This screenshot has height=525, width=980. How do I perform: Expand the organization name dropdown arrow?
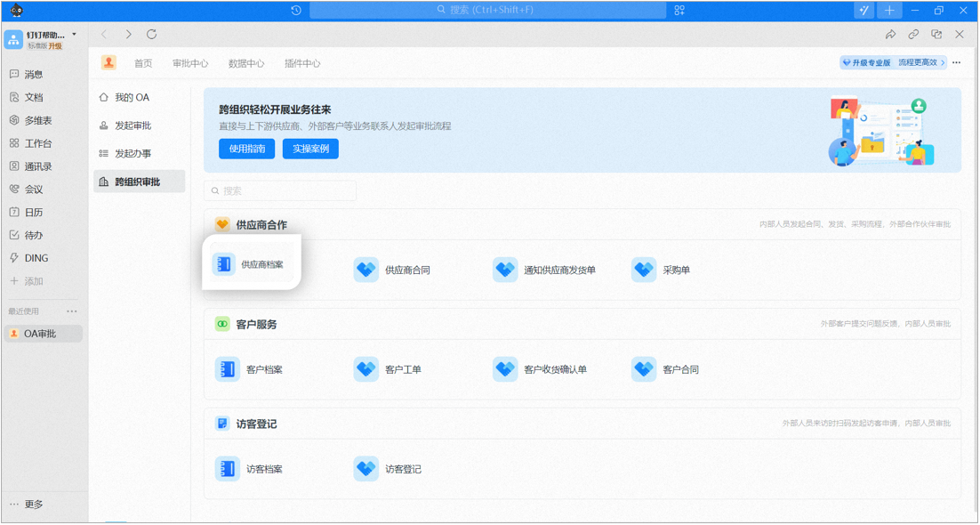pos(75,34)
